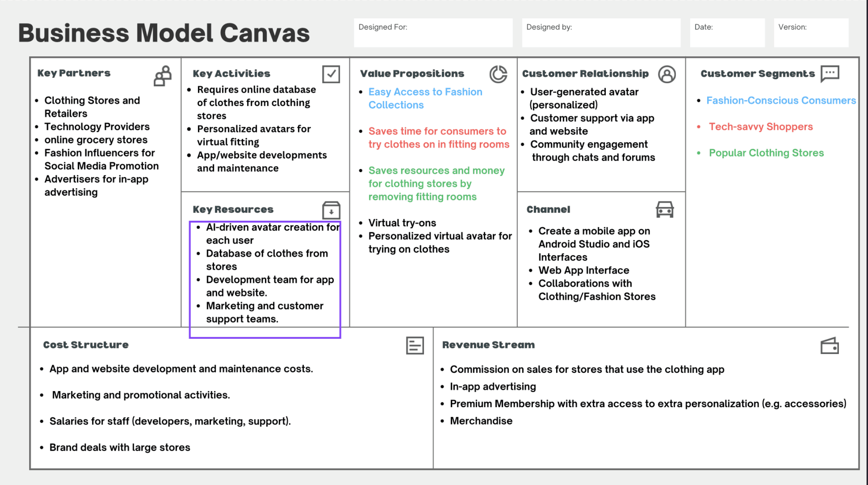Select the Business Model Canvas title
This screenshot has height=485, width=868.
click(164, 33)
